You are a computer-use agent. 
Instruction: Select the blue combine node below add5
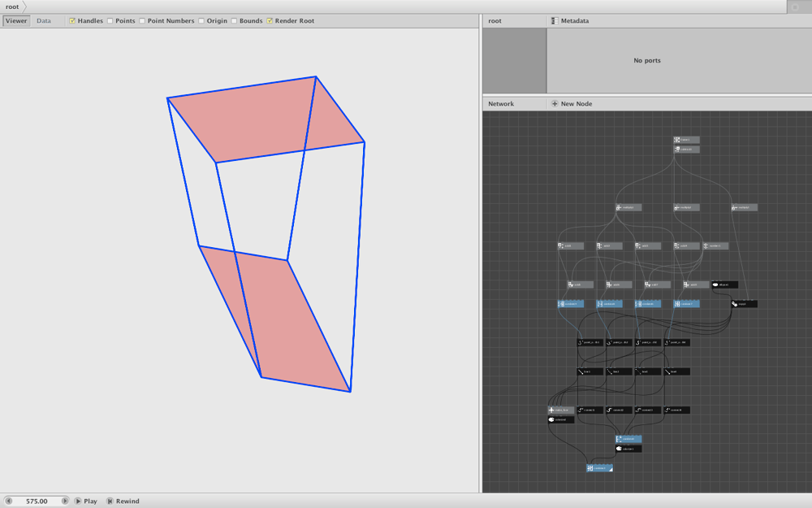(571, 304)
